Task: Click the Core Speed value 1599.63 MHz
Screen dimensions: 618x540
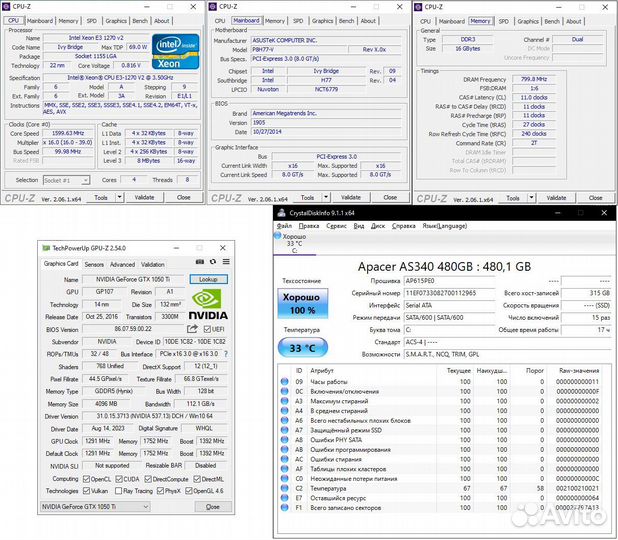Action: pos(68,133)
